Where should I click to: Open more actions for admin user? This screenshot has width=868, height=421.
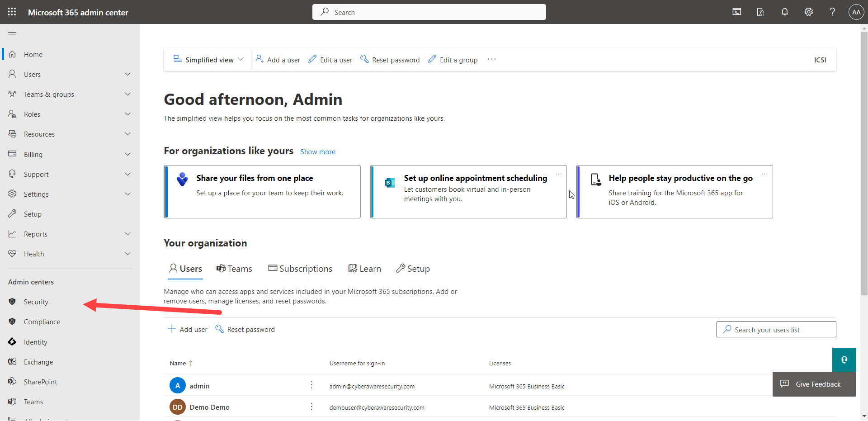(x=311, y=385)
